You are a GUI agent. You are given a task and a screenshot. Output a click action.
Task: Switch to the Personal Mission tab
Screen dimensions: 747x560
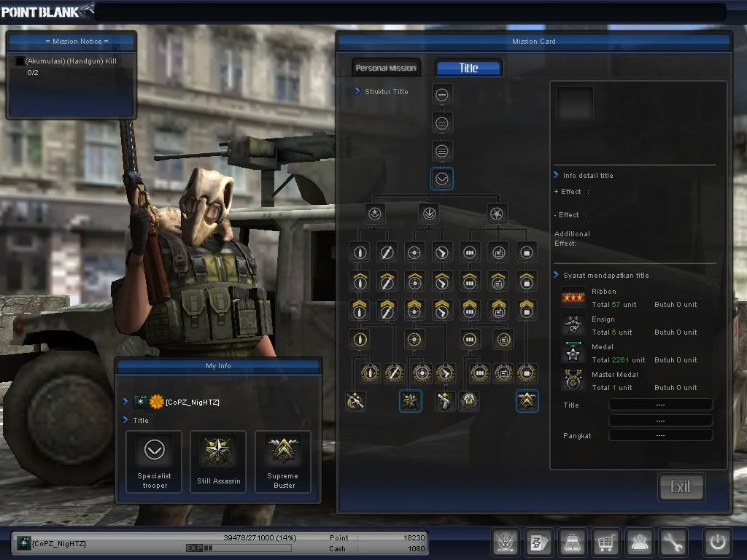[x=386, y=68]
